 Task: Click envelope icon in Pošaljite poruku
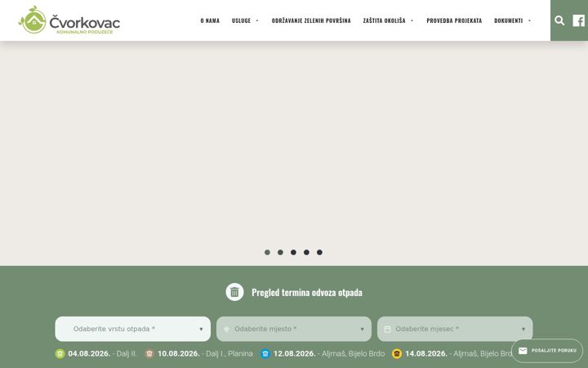pyautogui.click(x=523, y=350)
